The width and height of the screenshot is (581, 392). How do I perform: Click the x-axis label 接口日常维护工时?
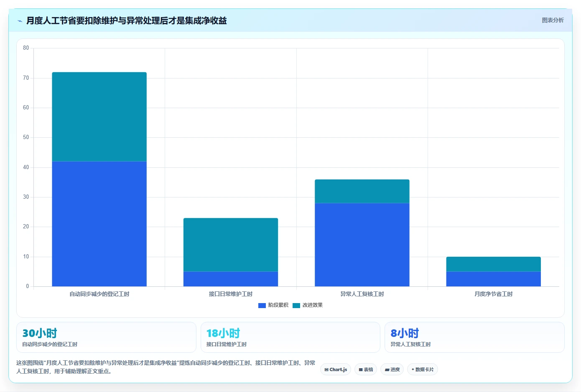click(231, 294)
